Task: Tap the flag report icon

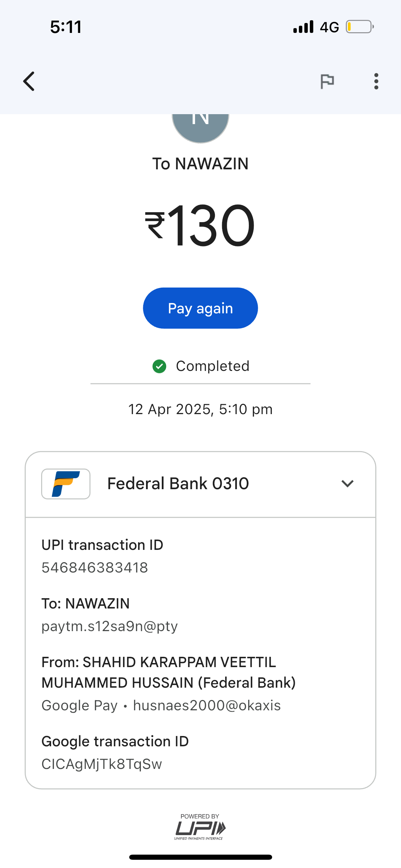Action: coord(327,82)
